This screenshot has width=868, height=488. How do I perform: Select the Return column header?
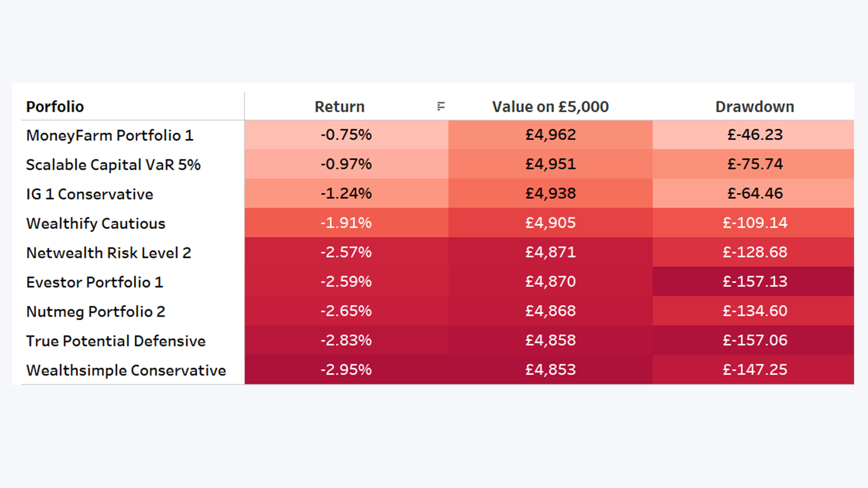340,107
